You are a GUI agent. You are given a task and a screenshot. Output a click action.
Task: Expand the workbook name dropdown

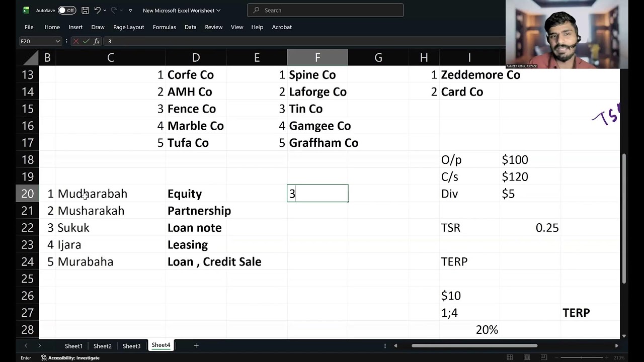coord(218,10)
